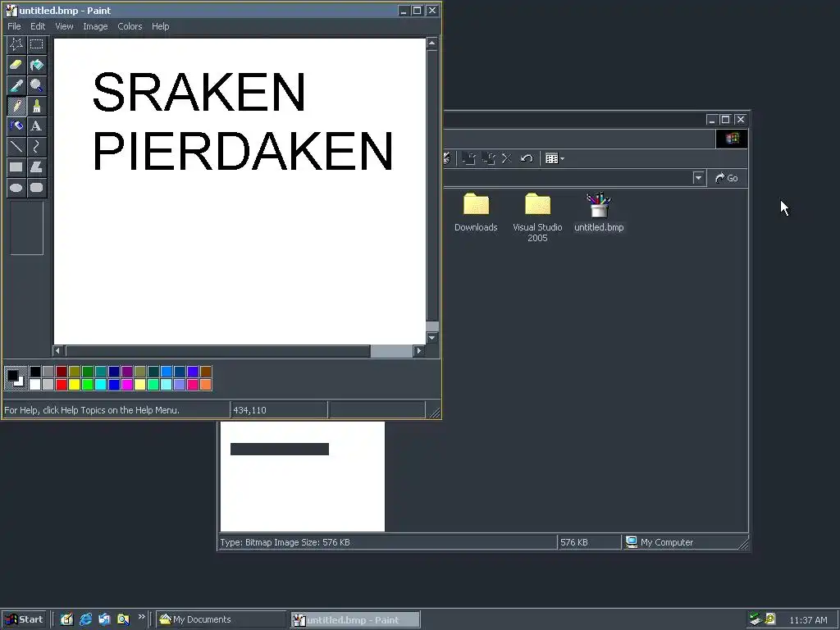Pick the dark red color swatch

point(61,372)
